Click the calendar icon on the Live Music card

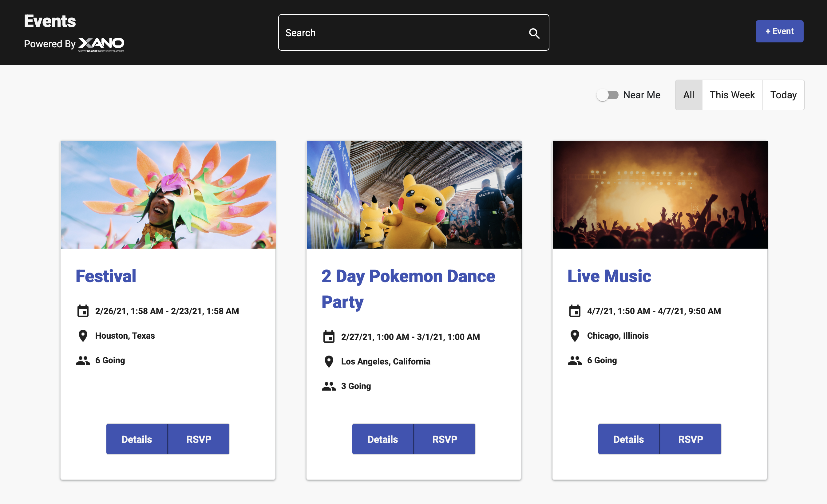575,311
